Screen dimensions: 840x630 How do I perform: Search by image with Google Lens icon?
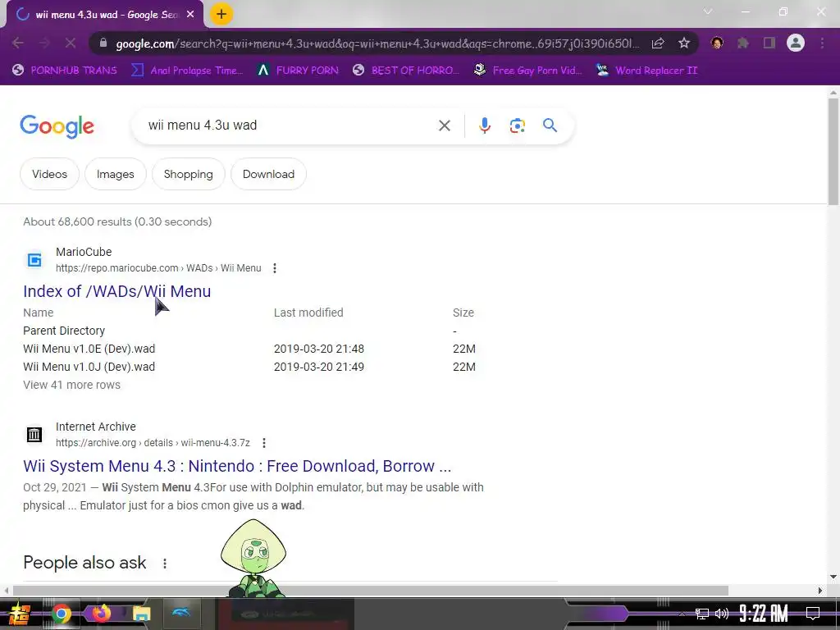tap(517, 126)
